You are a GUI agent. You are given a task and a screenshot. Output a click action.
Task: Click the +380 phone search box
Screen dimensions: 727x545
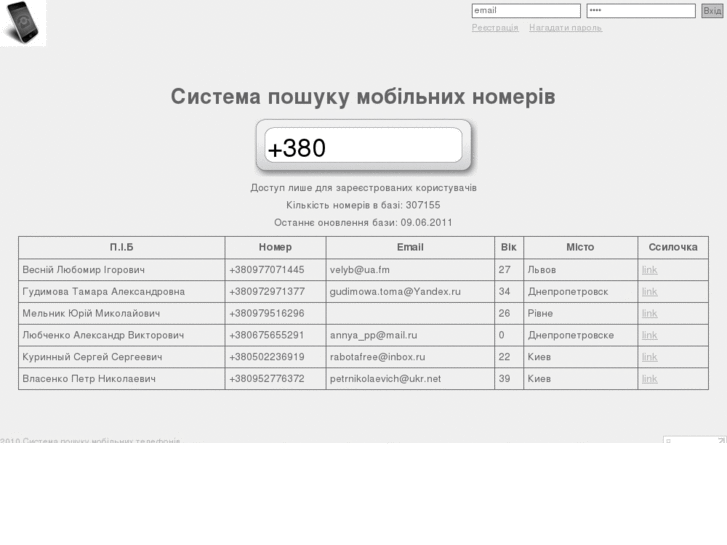pyautogui.click(x=363, y=146)
